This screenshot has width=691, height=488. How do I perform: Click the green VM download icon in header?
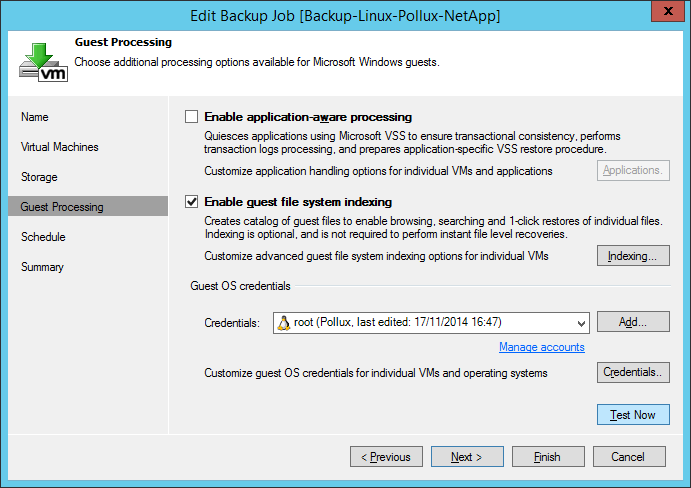(x=44, y=61)
